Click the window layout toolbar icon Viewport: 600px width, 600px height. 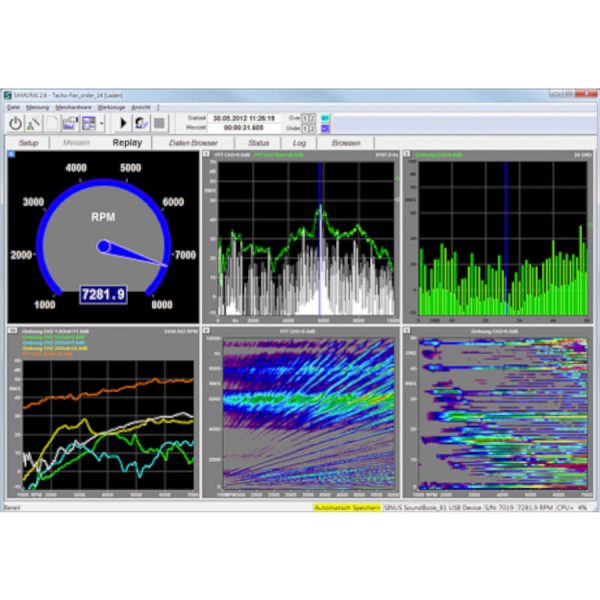pyautogui.click(x=89, y=123)
